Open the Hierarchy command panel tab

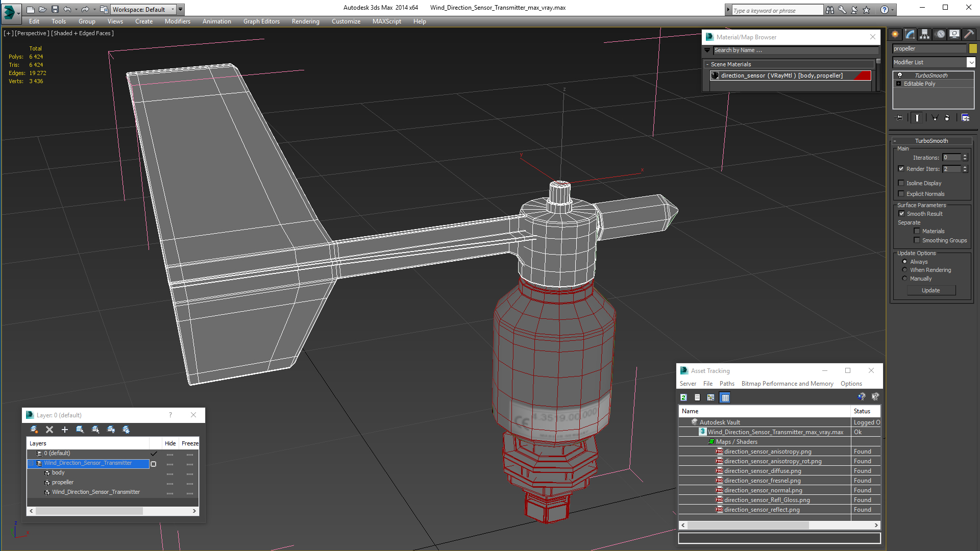click(x=925, y=34)
